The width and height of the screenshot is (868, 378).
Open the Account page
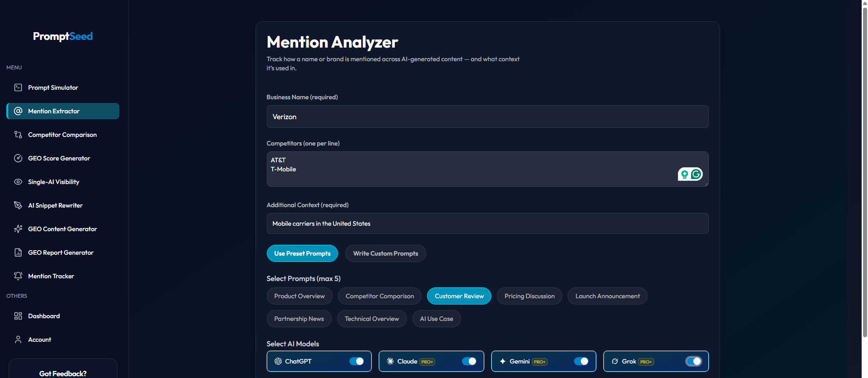[63, 339]
